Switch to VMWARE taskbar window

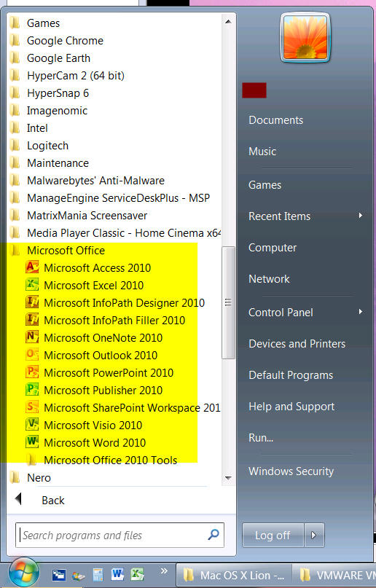[x=334, y=575]
